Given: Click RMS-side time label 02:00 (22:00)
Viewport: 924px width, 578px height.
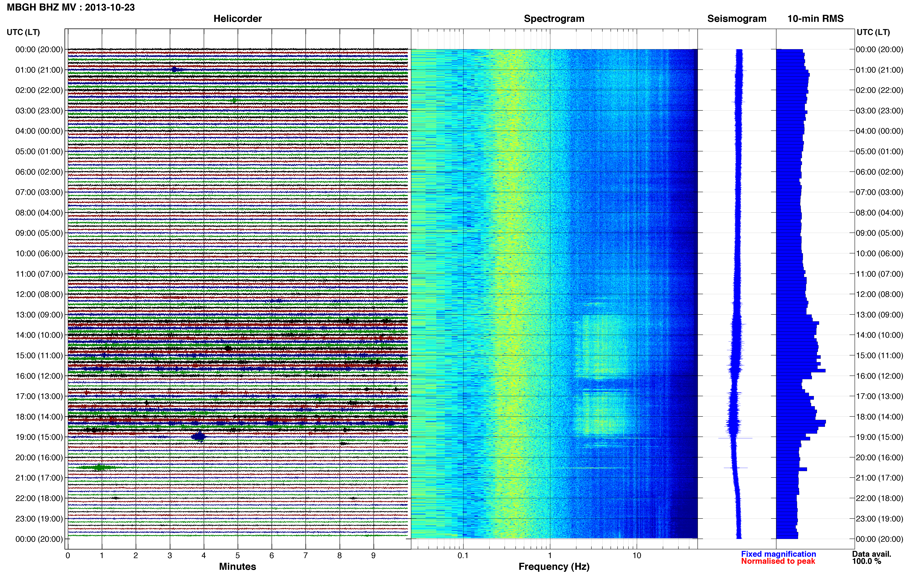Looking at the screenshot, I should [x=879, y=90].
